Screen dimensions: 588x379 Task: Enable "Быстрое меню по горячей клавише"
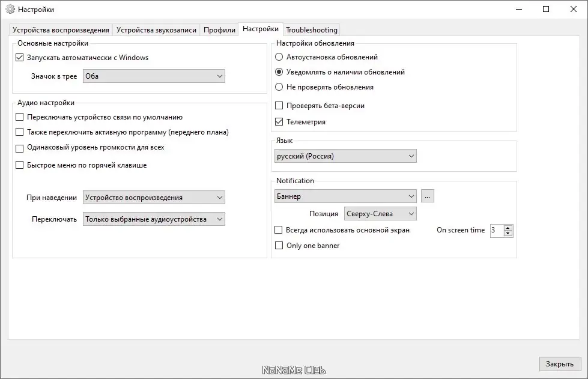(19, 165)
